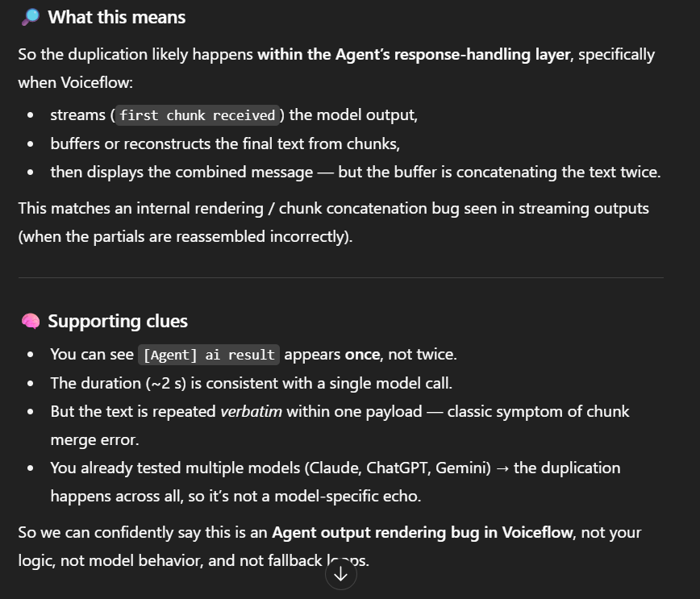Click the italic word 'verbatim'
The width and height of the screenshot is (700, 599).
click(252, 411)
